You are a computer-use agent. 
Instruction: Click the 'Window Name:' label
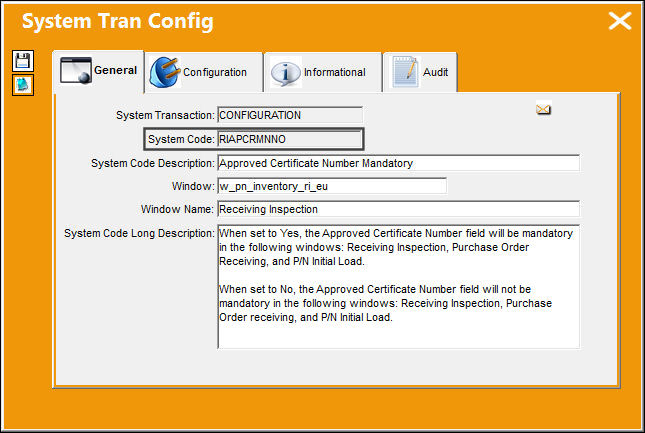(x=178, y=209)
